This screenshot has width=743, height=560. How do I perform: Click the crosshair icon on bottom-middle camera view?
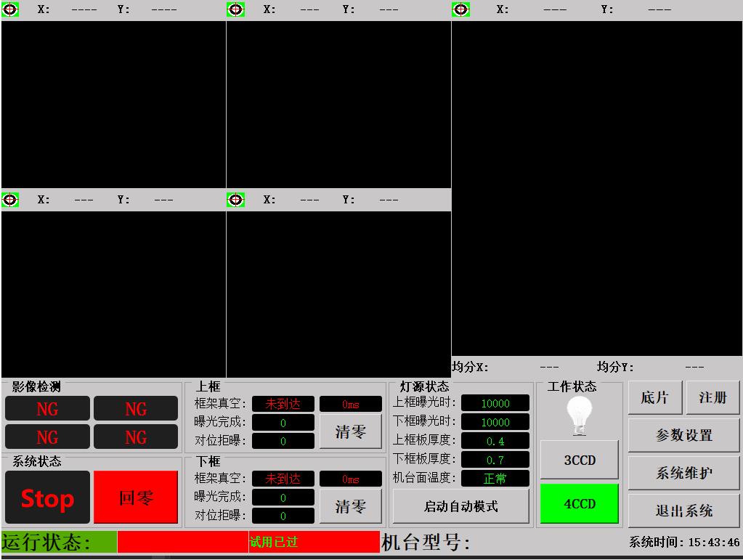tap(235, 199)
